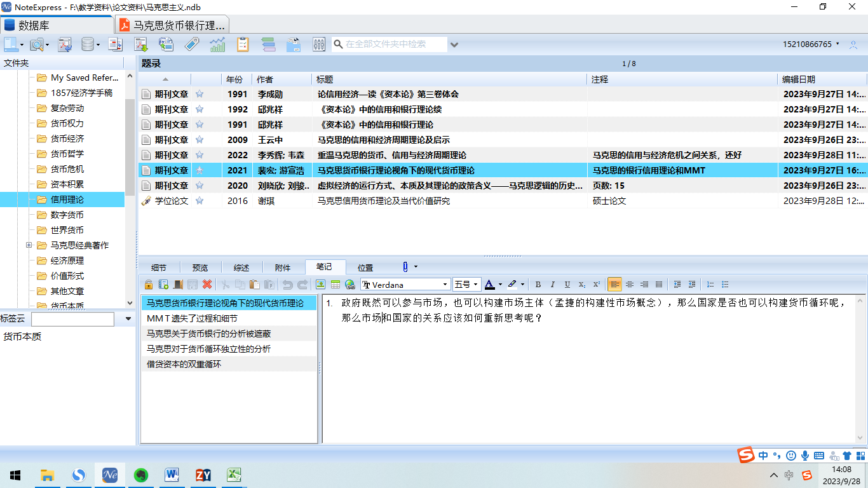Click the undo arrow in notes toolbar
This screenshot has height=488, width=868.
(x=287, y=285)
